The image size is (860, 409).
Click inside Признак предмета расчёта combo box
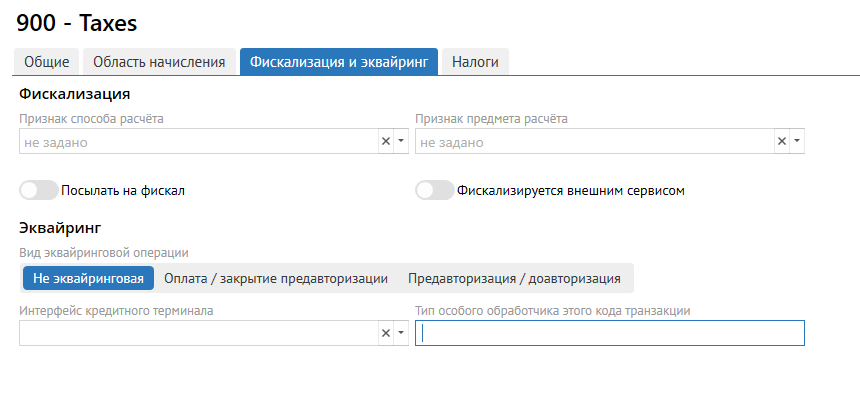click(592, 142)
